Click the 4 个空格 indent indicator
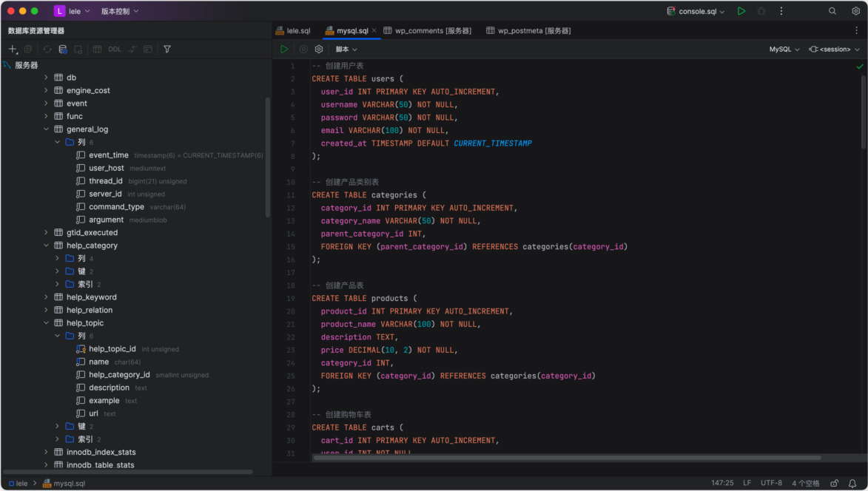 tap(805, 484)
